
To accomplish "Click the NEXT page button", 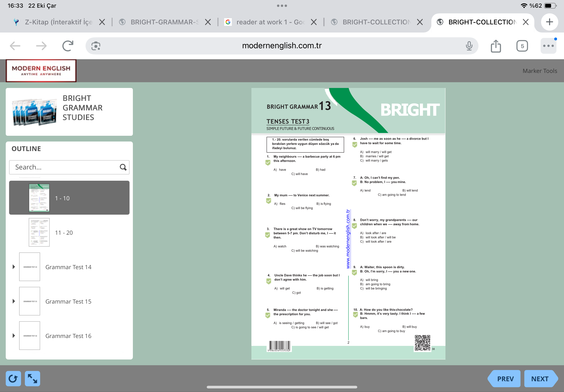I will [x=540, y=378].
